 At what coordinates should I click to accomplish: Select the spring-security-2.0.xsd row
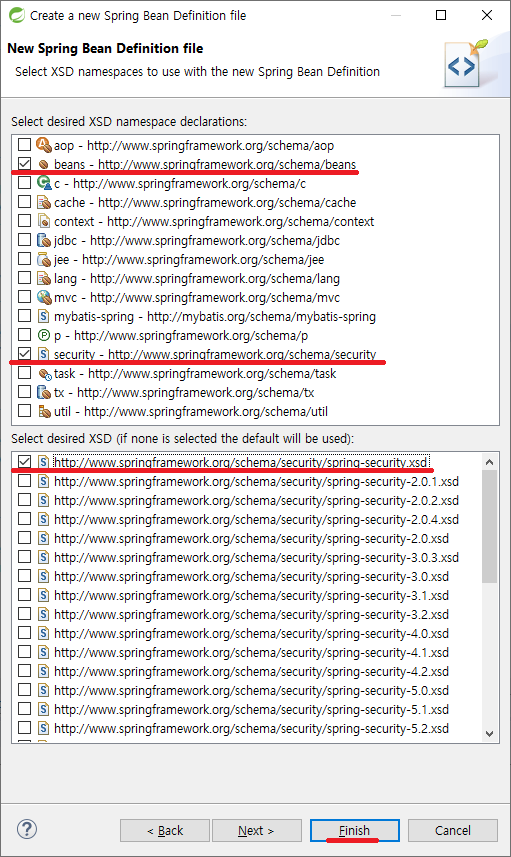tap(251, 539)
